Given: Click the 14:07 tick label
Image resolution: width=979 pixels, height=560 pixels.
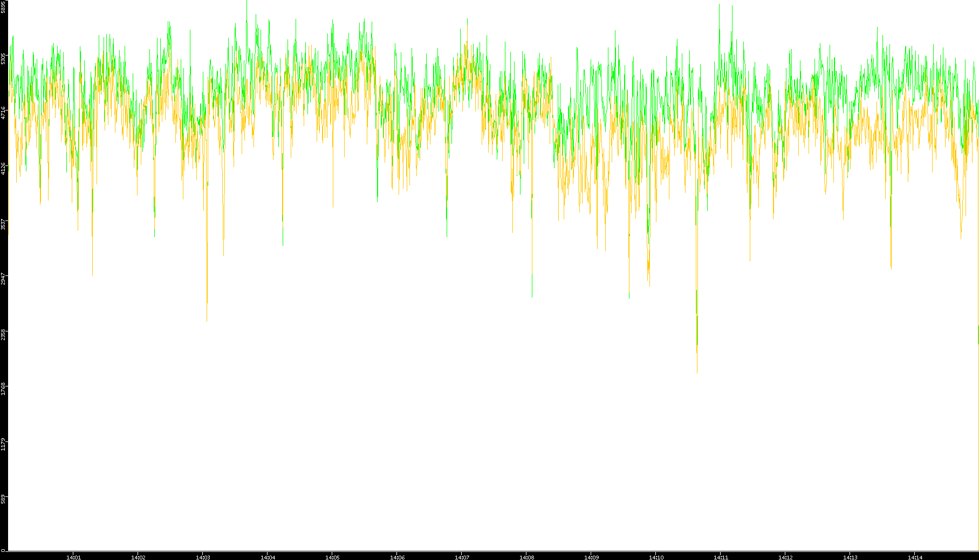Looking at the screenshot, I should 462,557.
